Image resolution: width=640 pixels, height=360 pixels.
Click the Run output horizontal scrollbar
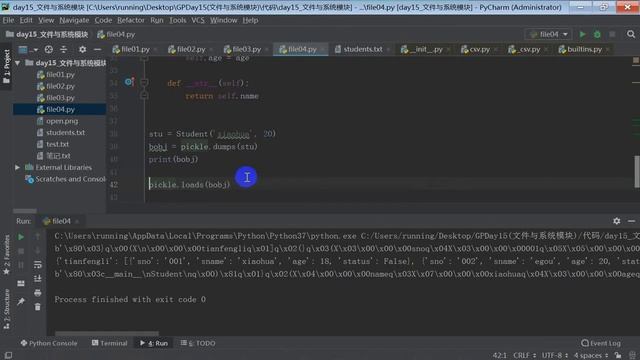107,333
